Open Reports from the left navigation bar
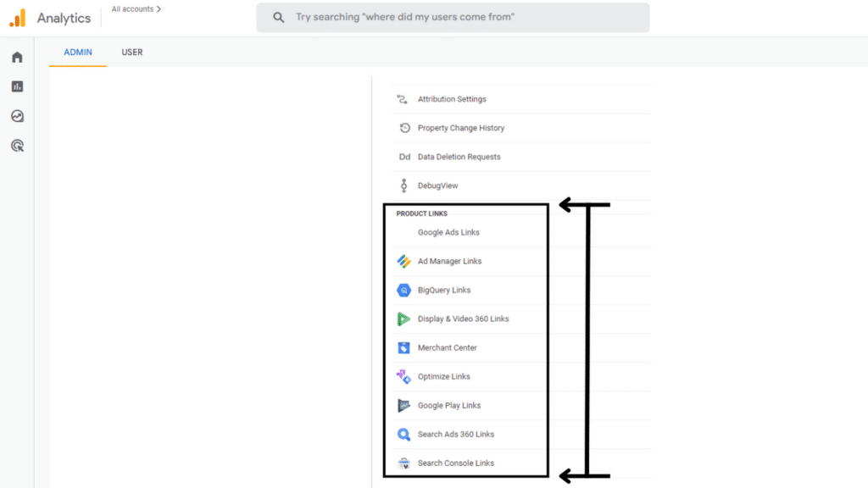Screen dimensions: 868x488 15,86
